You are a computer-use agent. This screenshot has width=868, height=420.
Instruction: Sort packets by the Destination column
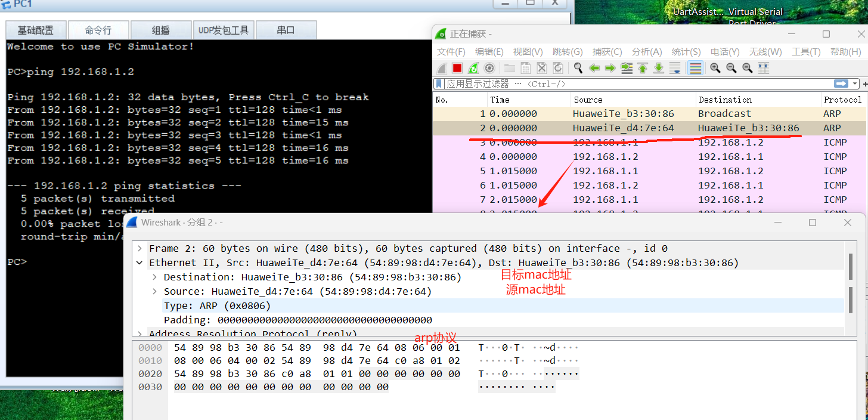pos(758,100)
